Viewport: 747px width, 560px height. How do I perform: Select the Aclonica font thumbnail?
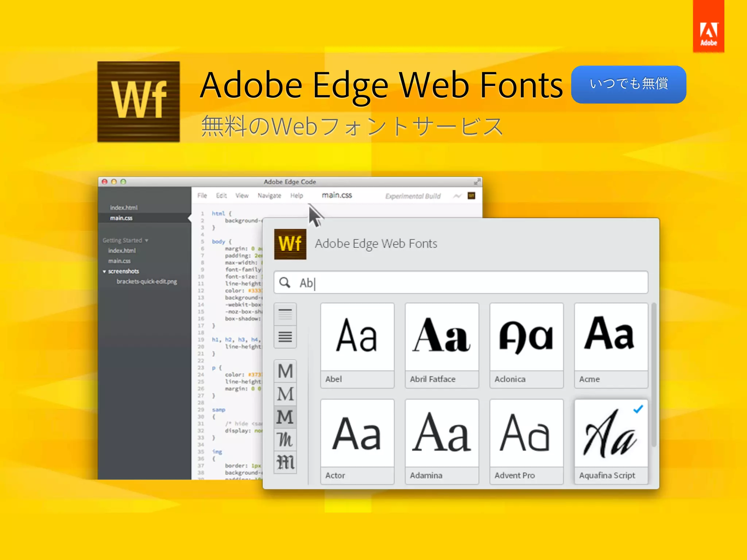(x=526, y=345)
